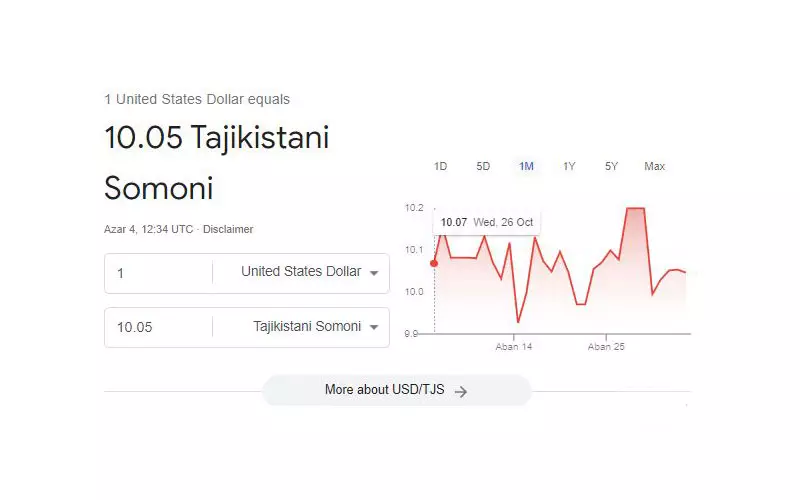Click the red data point marker on the chart
The width and height of the screenshot is (800, 500).
pos(434,264)
